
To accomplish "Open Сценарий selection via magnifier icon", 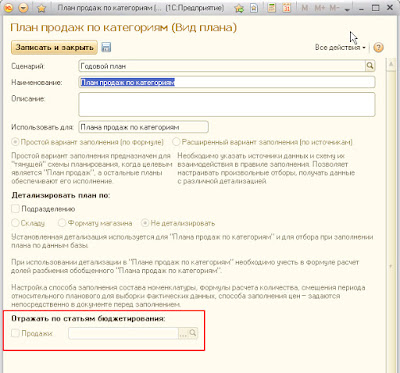I will tap(370, 66).
